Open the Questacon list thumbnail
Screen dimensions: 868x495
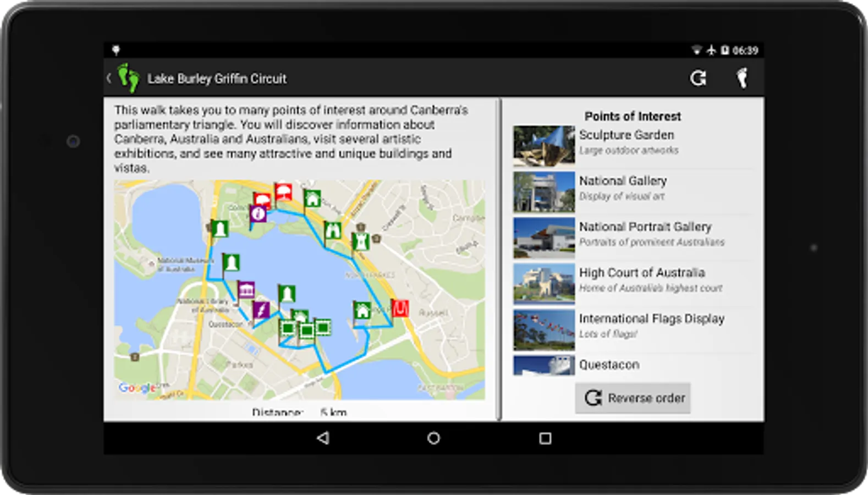[544, 365]
